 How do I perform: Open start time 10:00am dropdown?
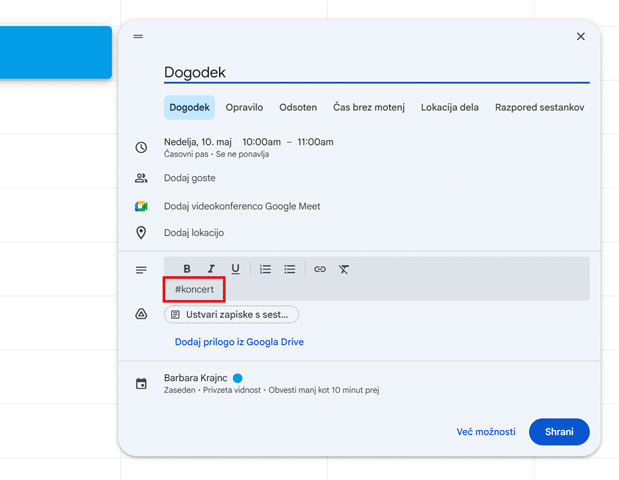point(262,142)
